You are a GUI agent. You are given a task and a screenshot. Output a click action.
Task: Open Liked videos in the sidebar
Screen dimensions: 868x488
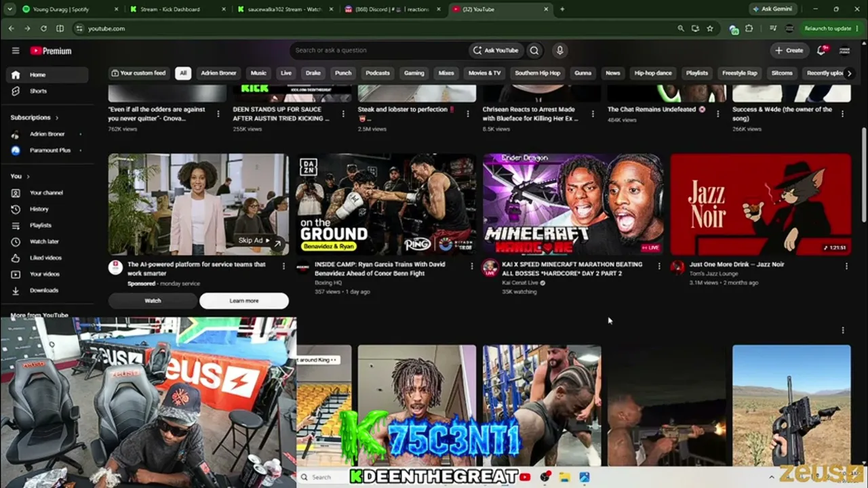[x=45, y=258]
